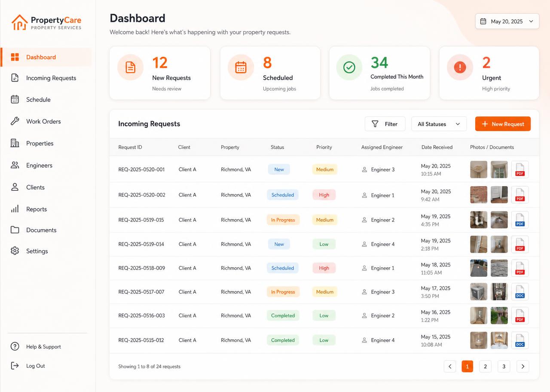
Task: Jump to page 3 of requests
Action: tap(504, 366)
